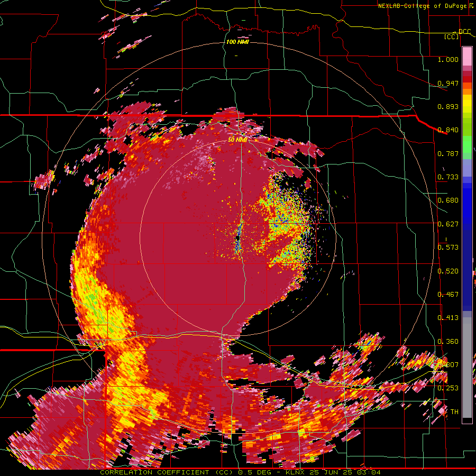Click the 50 NMI range ring label
Image resolution: width=476 pixels, height=476 pixels.
pos(237,140)
